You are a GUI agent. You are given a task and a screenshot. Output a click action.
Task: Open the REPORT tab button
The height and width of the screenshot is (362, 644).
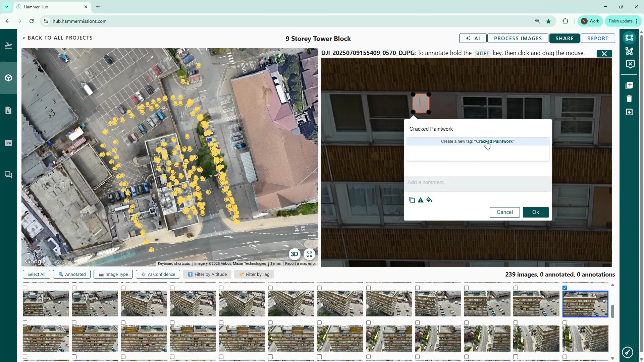click(x=598, y=38)
